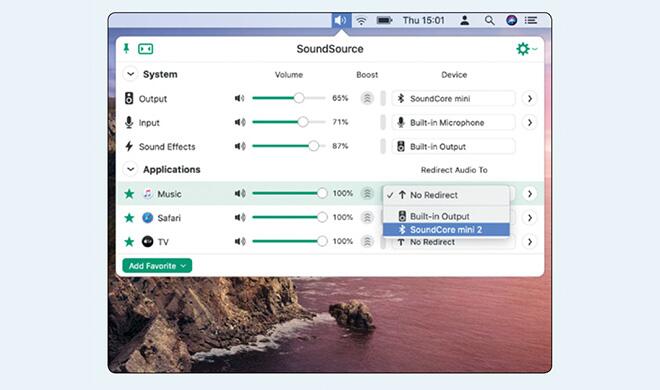Open the TV No Redirect dropdown

pos(453,243)
